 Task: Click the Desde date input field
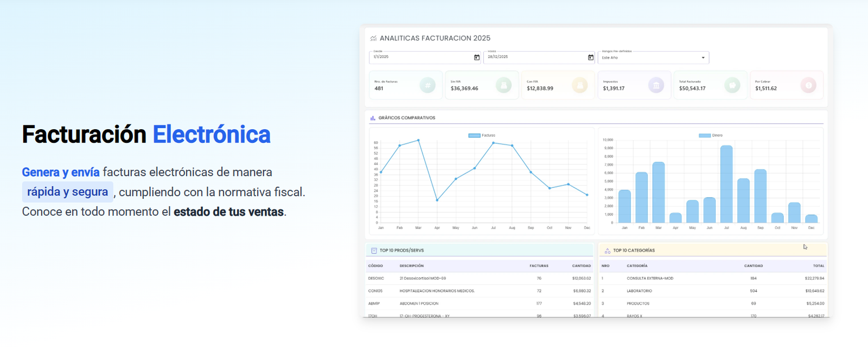click(425, 58)
